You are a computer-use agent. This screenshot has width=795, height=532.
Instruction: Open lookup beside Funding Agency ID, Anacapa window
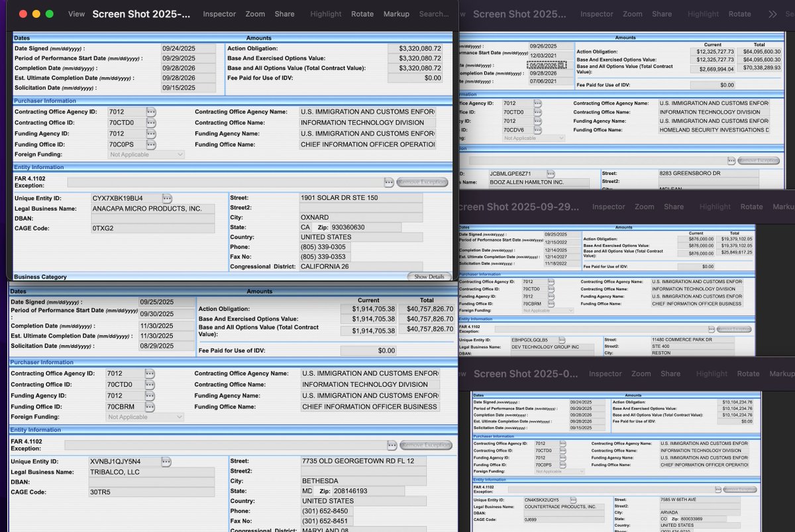pos(151,134)
